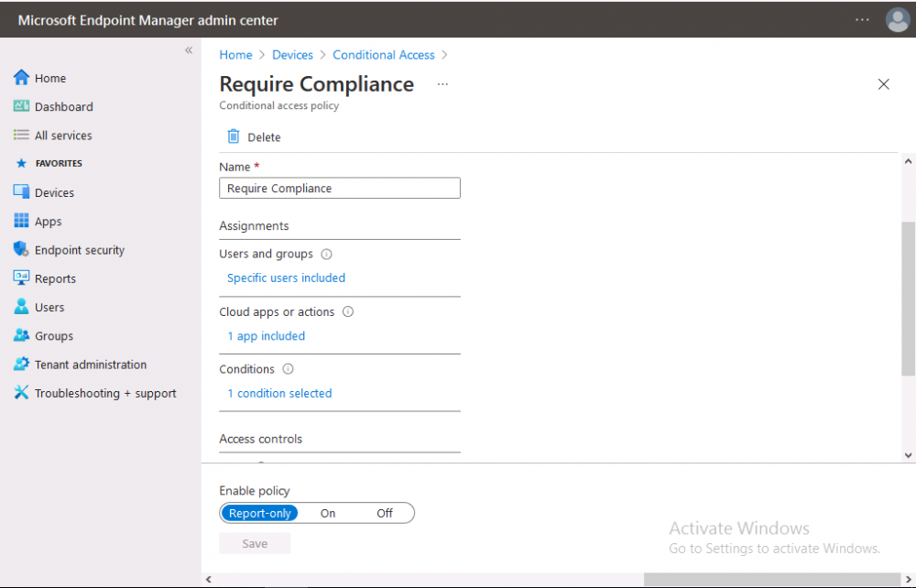Show info tooltip for Users and groups

point(327,254)
